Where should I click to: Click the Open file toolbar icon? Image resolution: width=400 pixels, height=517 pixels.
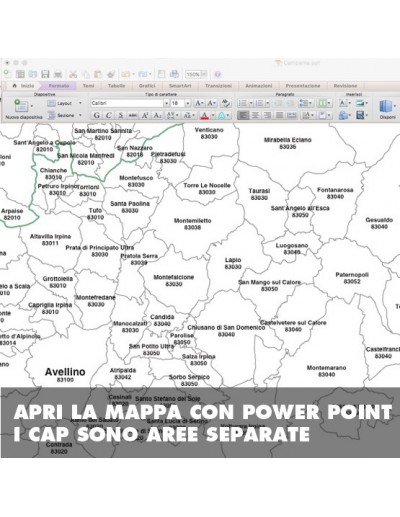click(x=33, y=74)
